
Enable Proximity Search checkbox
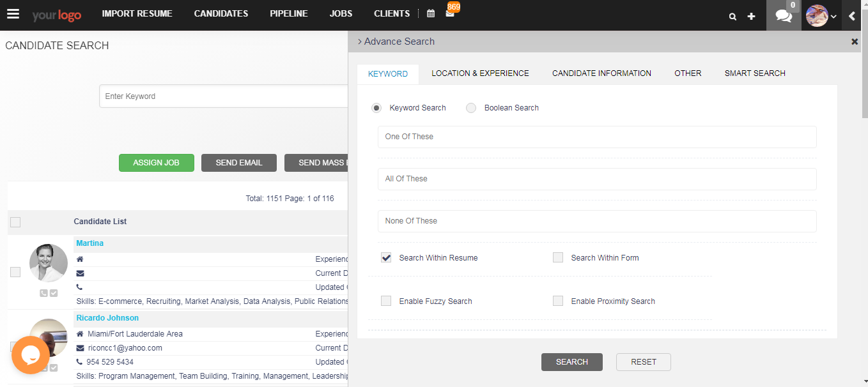click(558, 301)
